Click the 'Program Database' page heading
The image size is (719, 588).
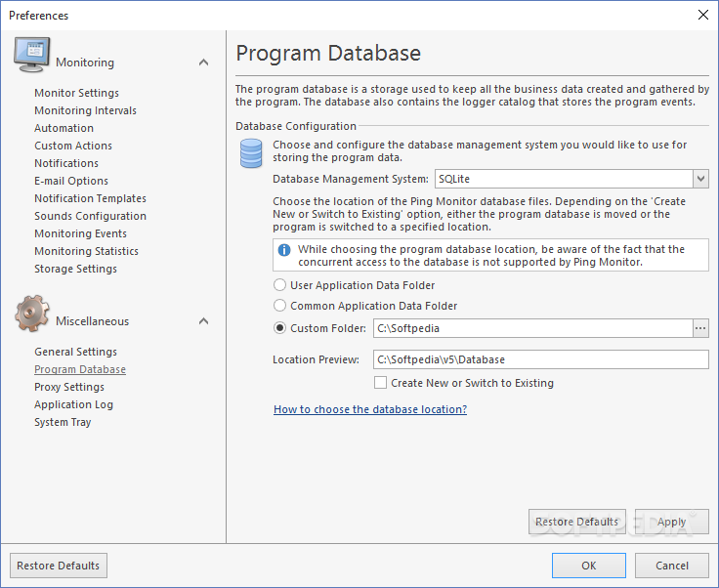(328, 53)
